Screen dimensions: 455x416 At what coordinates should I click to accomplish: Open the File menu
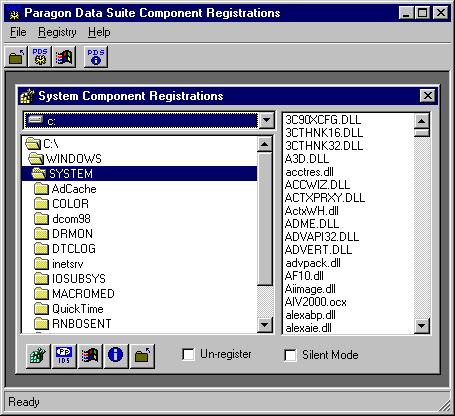[18, 32]
